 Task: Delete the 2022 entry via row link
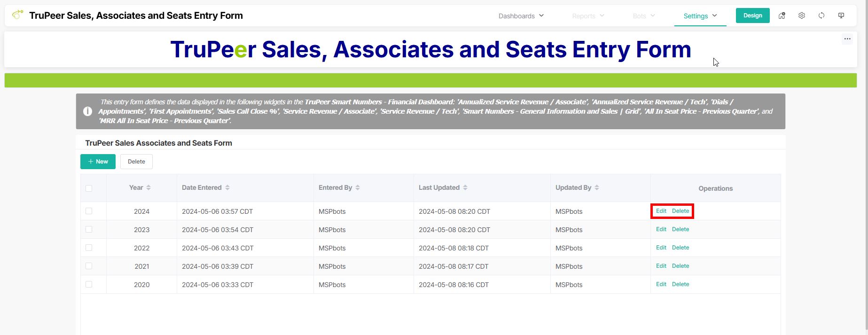tap(680, 248)
